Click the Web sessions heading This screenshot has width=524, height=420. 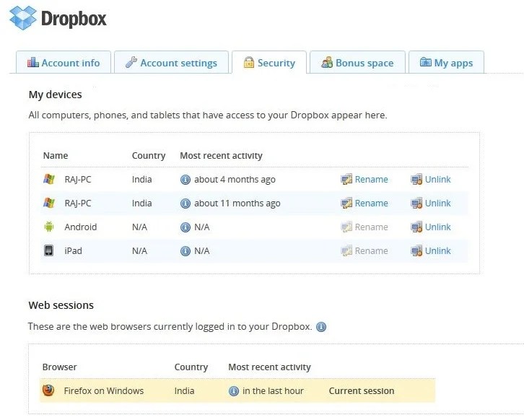click(x=61, y=305)
